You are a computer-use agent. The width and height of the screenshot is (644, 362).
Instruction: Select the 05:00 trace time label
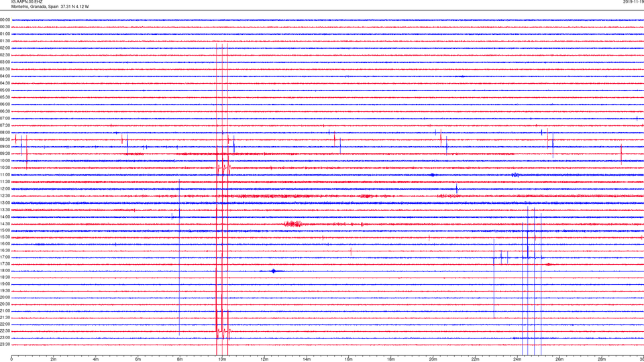pyautogui.click(x=5, y=90)
